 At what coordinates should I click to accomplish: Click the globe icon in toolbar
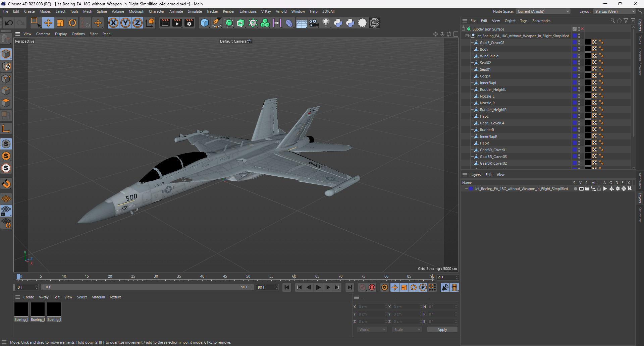(x=374, y=23)
